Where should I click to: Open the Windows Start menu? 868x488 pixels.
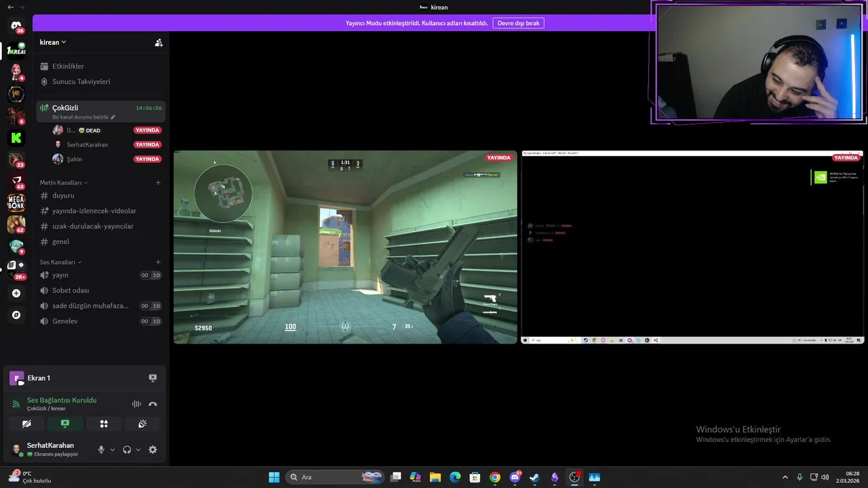274,477
